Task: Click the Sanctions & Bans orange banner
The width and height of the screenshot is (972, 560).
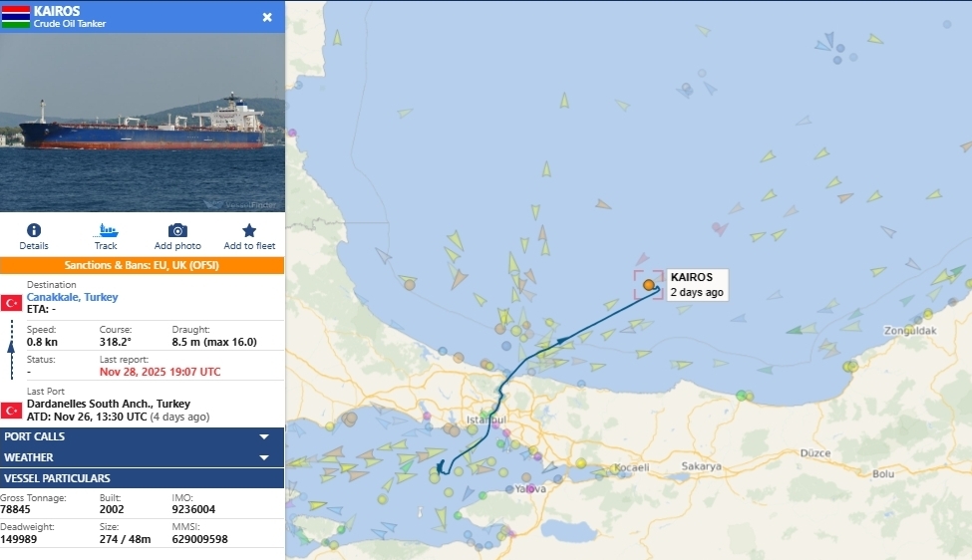Action: click(142, 265)
